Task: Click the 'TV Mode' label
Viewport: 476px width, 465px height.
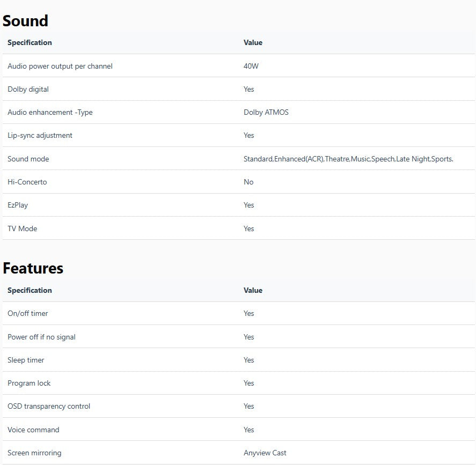Action: click(x=22, y=228)
